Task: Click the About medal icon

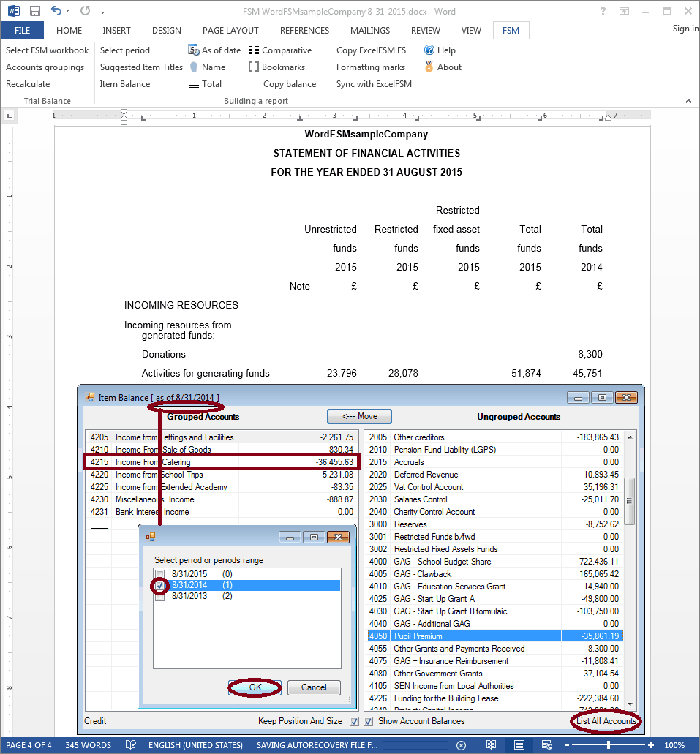Action: click(429, 67)
